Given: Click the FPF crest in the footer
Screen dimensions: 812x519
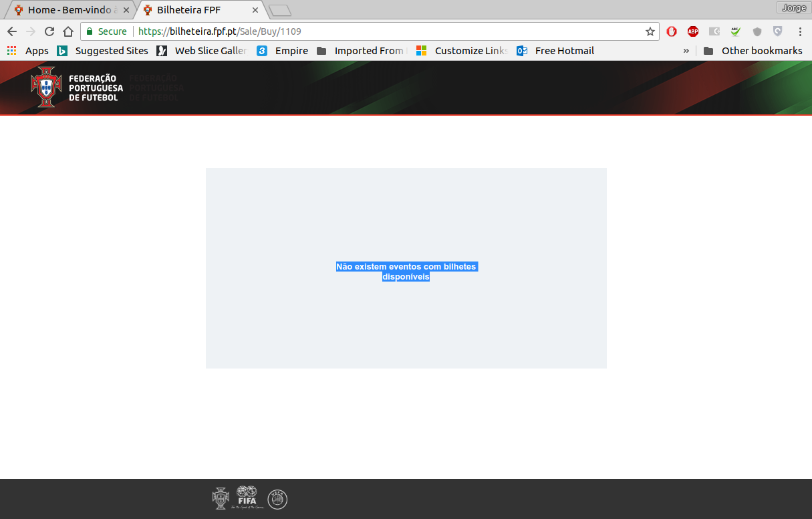Looking at the screenshot, I should click(x=221, y=499).
